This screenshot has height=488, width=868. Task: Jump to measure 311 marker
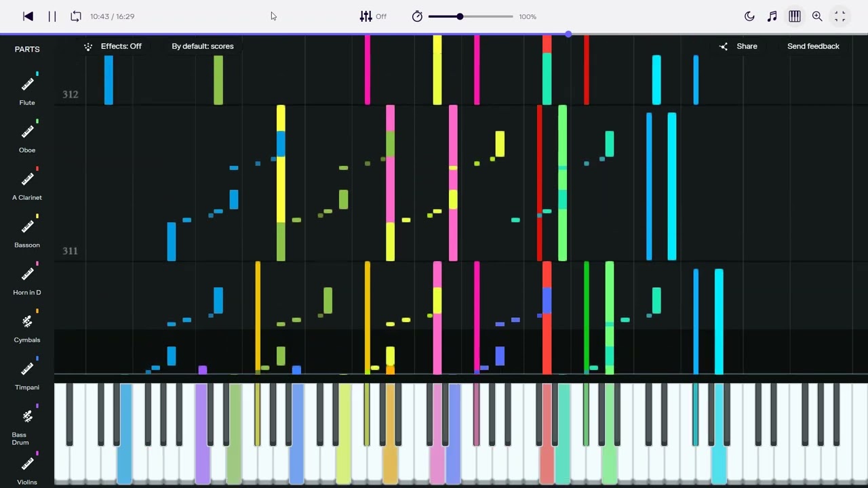(x=71, y=251)
